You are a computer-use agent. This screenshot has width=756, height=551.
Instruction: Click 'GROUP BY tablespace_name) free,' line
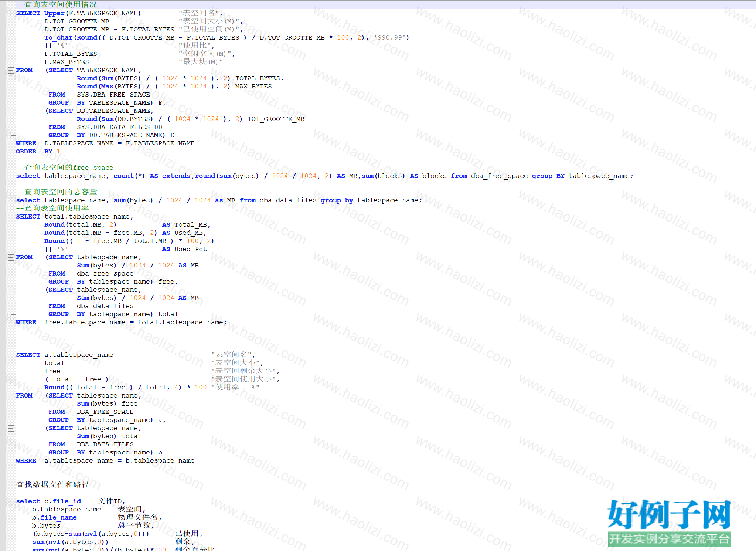pos(113,282)
